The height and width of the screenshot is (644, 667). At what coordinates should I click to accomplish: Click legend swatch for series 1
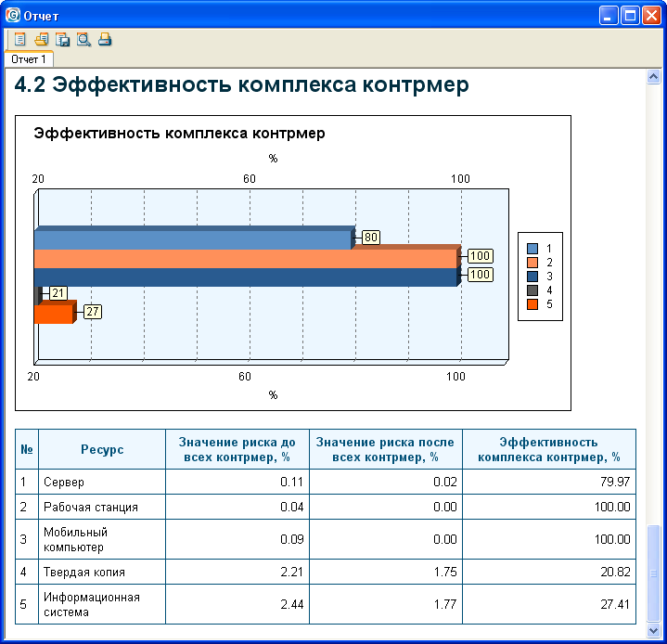click(532, 248)
